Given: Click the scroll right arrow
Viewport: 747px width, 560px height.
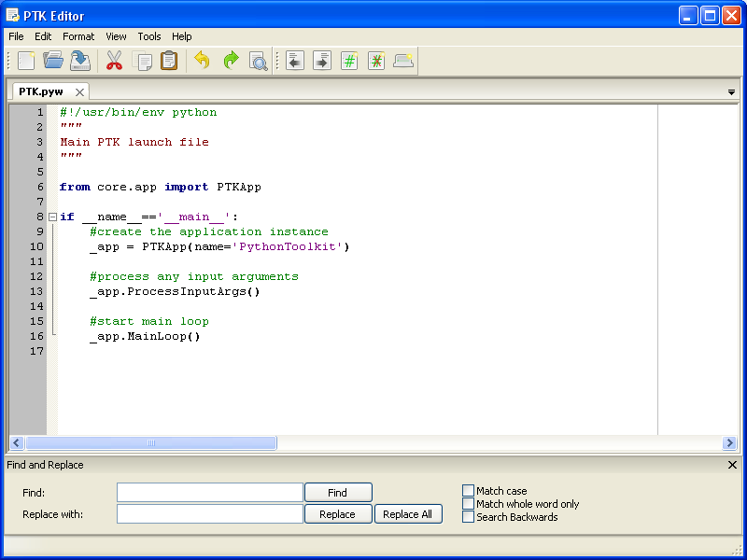Looking at the screenshot, I should [x=729, y=442].
